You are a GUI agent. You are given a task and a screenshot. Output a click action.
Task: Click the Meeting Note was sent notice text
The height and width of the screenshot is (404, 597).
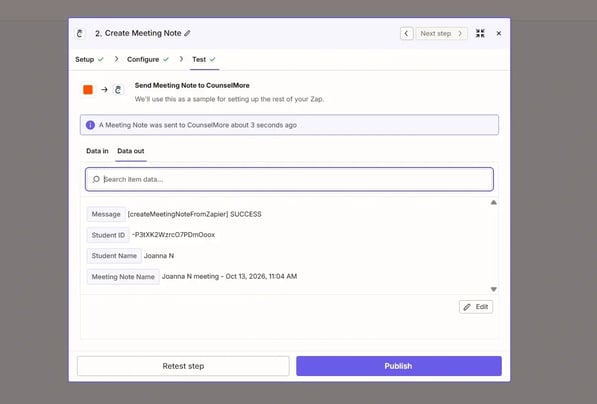(x=198, y=125)
